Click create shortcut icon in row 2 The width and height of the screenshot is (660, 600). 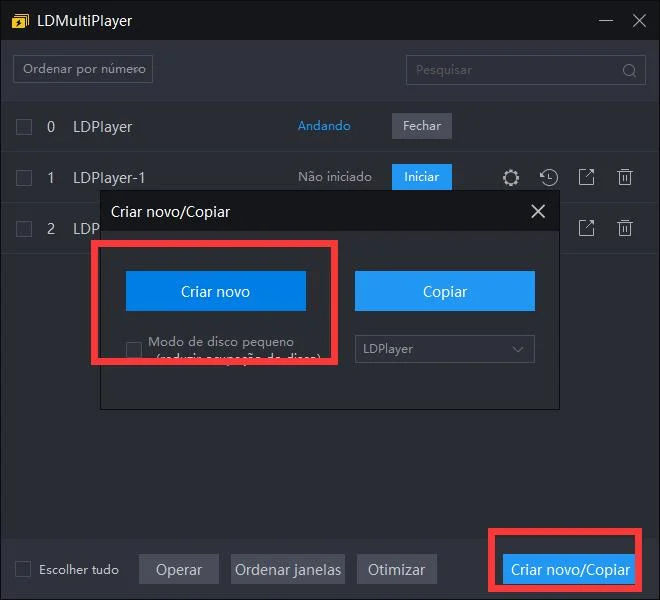(586, 228)
